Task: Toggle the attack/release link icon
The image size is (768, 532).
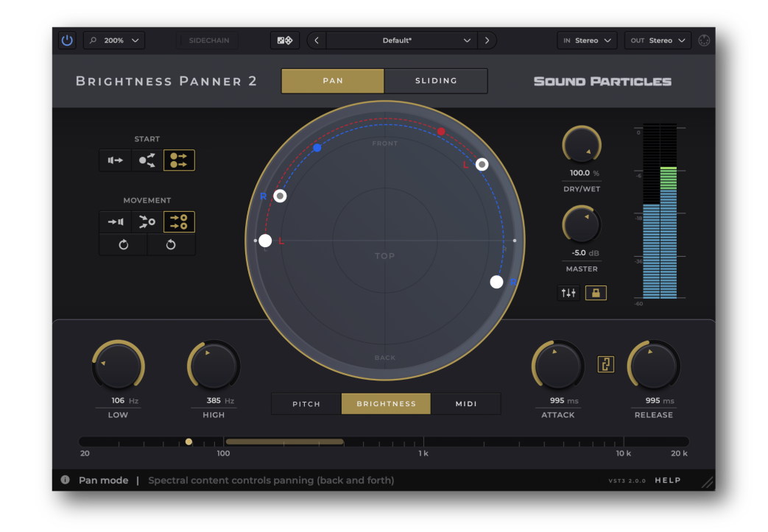Action: point(606,364)
